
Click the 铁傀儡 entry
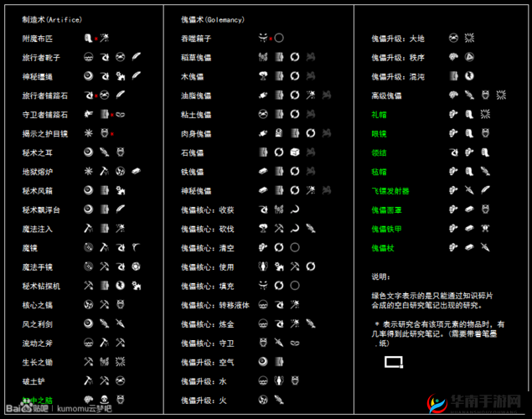192,172
